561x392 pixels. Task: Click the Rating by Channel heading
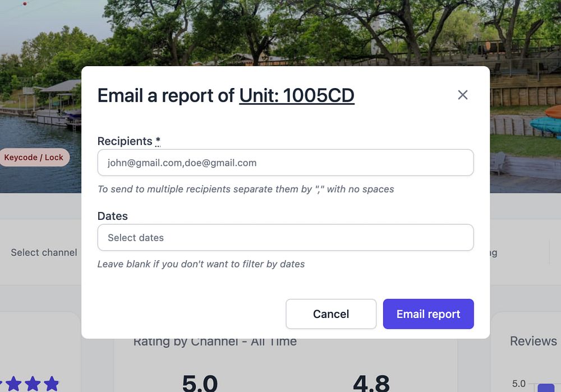pyautogui.click(x=215, y=342)
